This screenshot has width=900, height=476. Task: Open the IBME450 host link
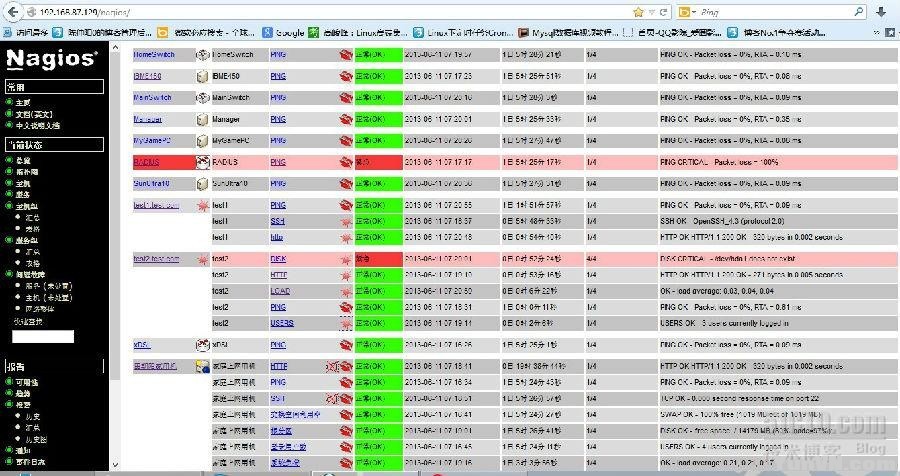pyautogui.click(x=148, y=76)
